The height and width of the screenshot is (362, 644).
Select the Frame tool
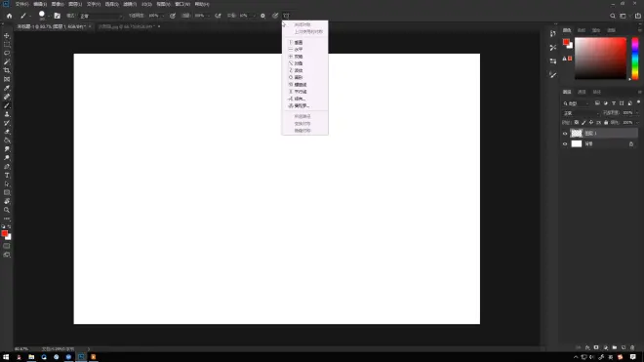pyautogui.click(x=7, y=79)
